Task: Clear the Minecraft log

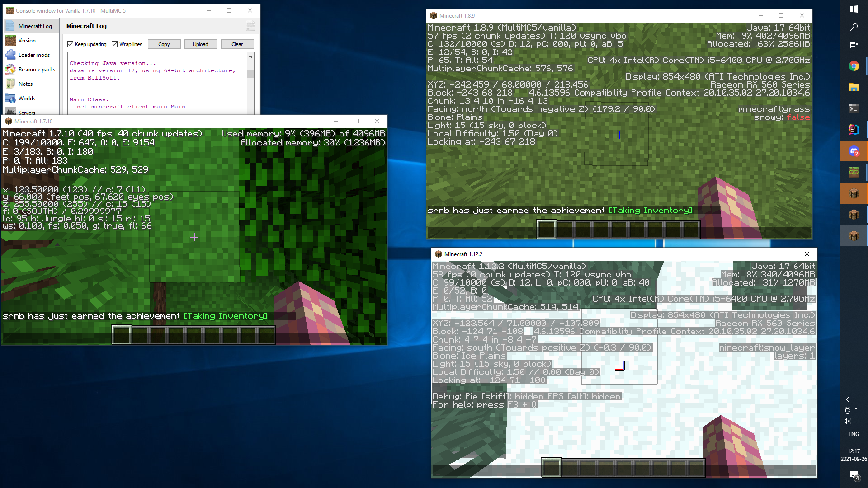Action: click(237, 44)
